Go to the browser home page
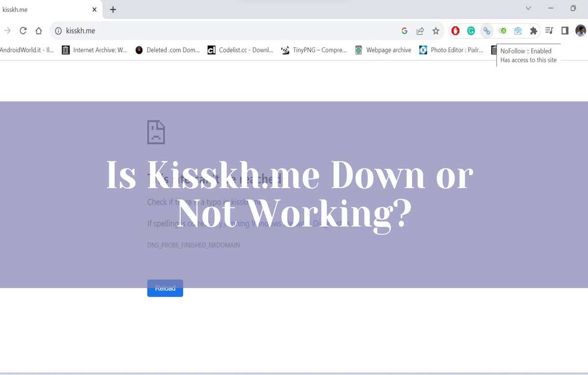 click(x=38, y=31)
